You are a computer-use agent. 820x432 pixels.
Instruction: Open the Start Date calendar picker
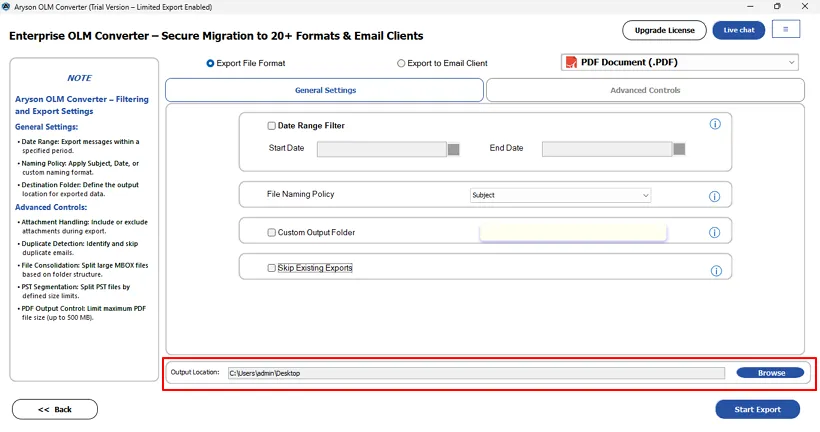(453, 149)
